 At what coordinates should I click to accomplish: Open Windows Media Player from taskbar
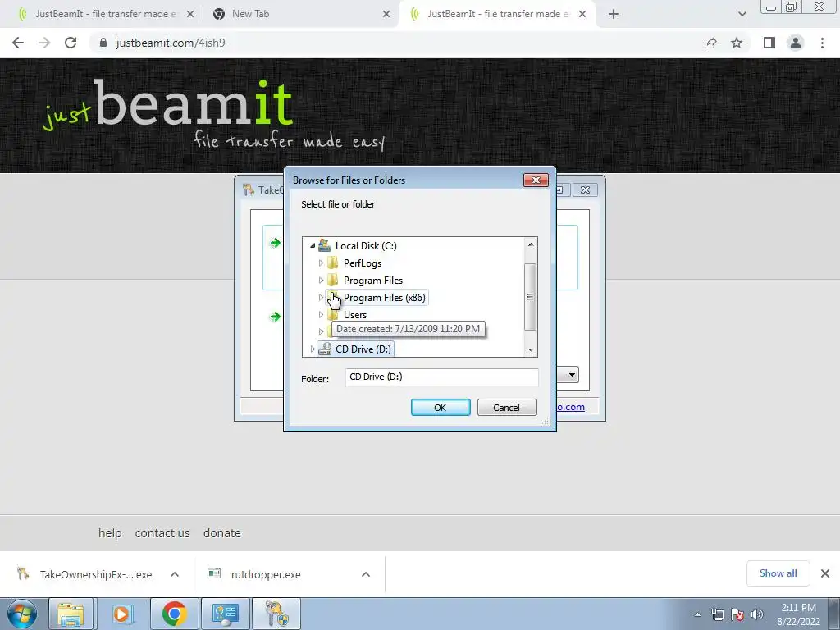123,614
